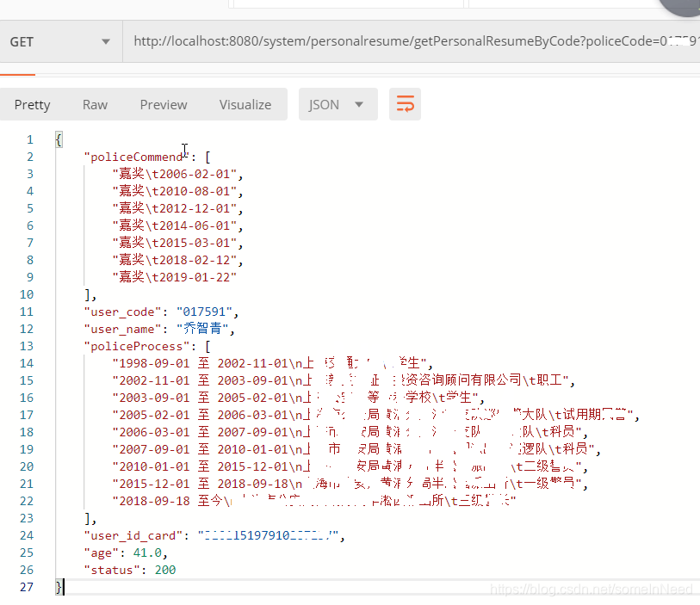The width and height of the screenshot is (700, 605).
Task: Click the entry starting 2007-09-01
Action: click(354, 450)
